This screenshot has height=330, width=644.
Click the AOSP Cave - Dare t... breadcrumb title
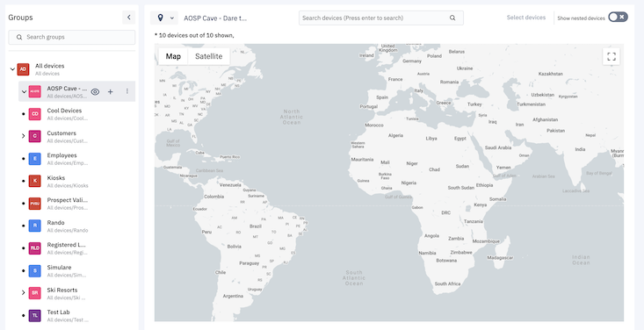(215, 18)
